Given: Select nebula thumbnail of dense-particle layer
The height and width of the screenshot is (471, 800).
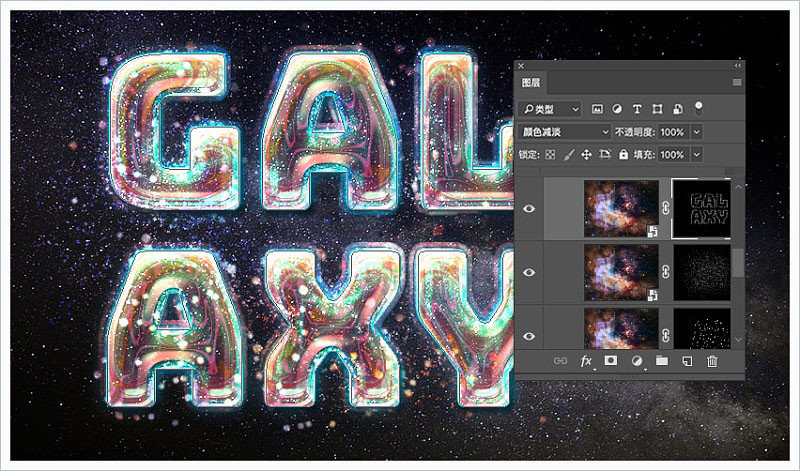Looking at the screenshot, I should coord(621,272).
